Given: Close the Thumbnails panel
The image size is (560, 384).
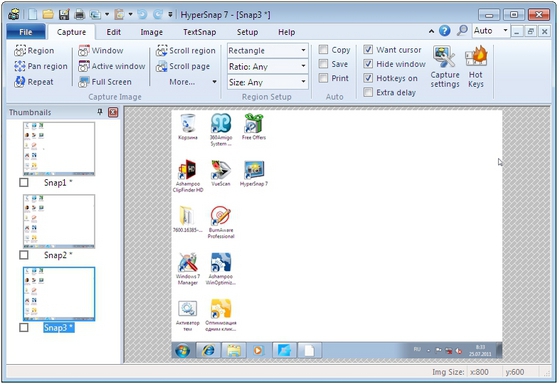Looking at the screenshot, I should pos(113,113).
